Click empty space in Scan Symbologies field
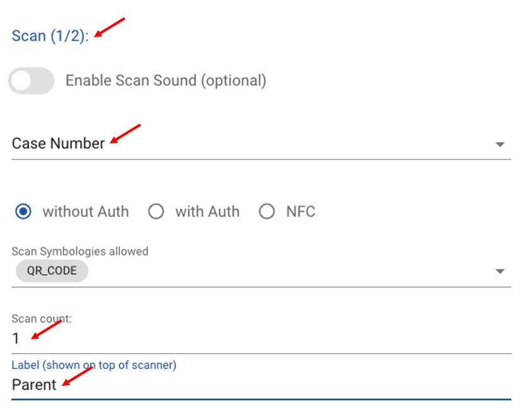Image resolution: width=532 pixels, height=411 pixels. point(283,271)
